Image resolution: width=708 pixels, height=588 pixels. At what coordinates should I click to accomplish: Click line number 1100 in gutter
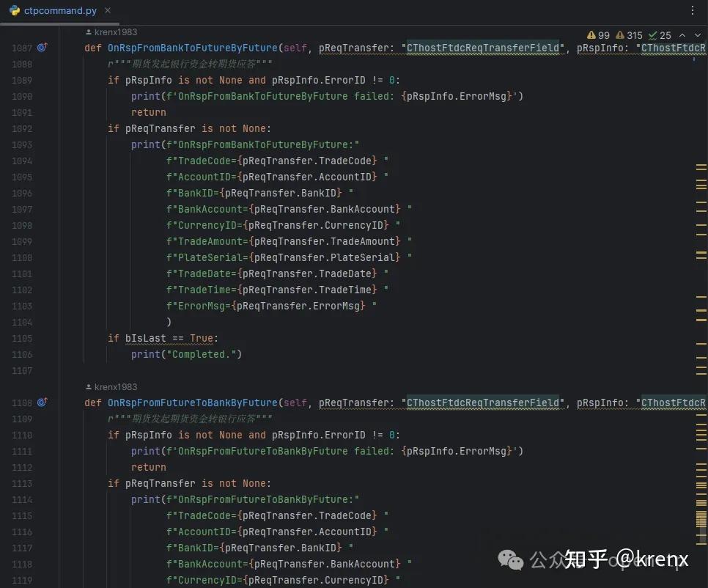pos(22,258)
